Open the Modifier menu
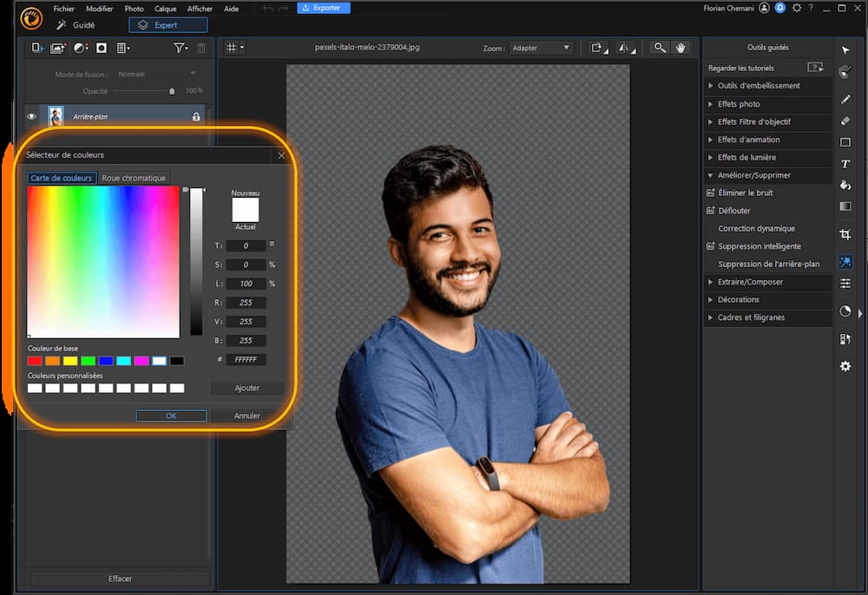Viewport: 868px width, 595px height. coord(99,9)
